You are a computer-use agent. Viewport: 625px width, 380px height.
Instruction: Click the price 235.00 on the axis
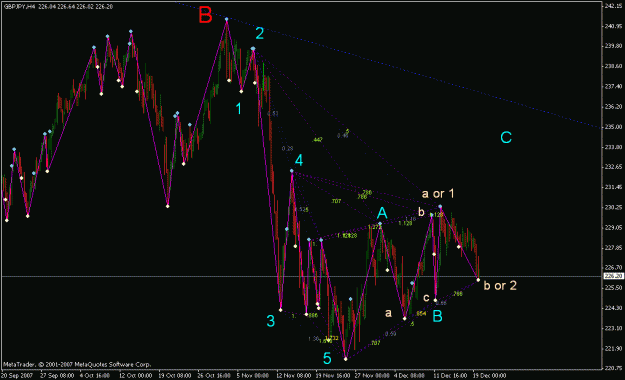[614, 126]
